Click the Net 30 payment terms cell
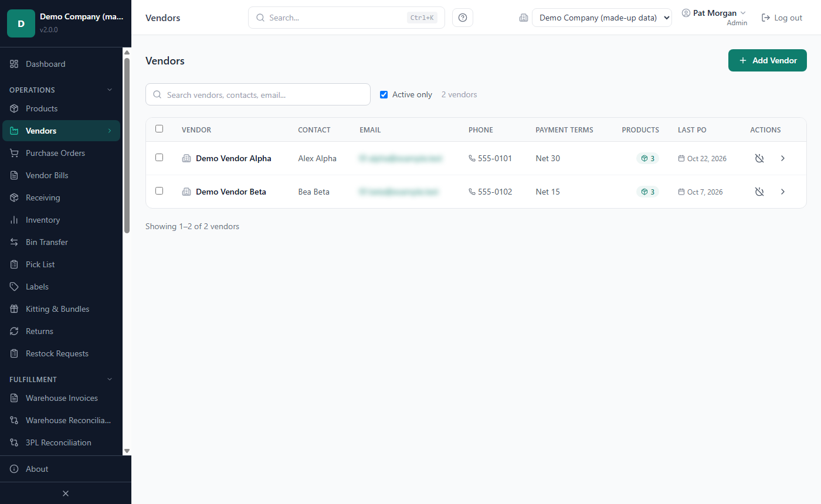 point(548,158)
